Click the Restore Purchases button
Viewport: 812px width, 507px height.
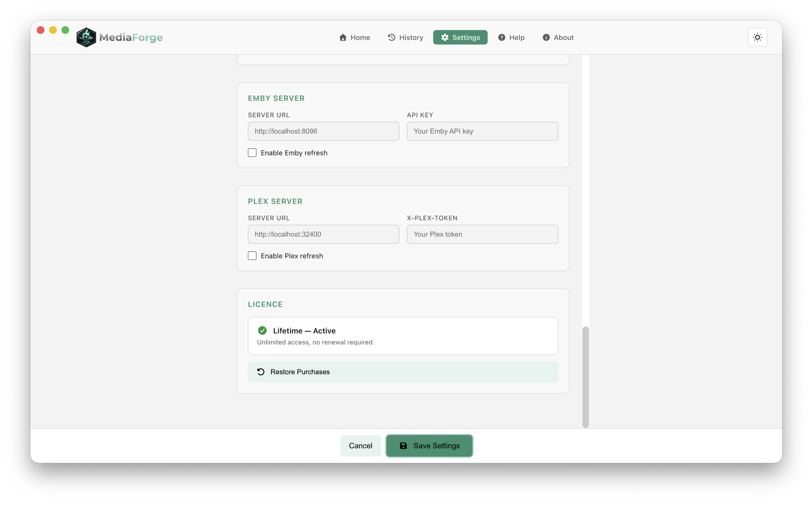(402, 371)
